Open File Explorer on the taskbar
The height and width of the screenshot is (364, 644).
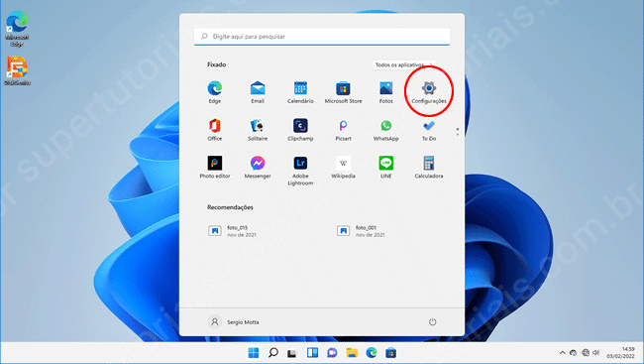[x=352, y=353]
